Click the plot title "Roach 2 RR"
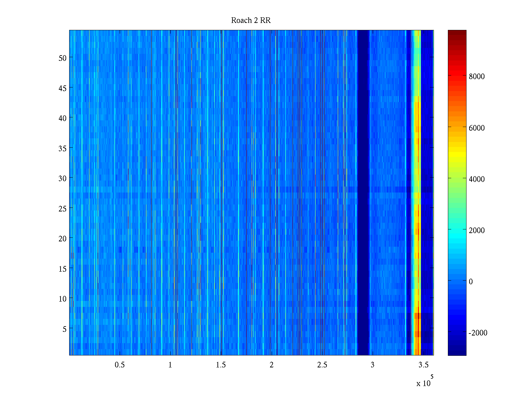This screenshot has width=532, height=399. 251,21
